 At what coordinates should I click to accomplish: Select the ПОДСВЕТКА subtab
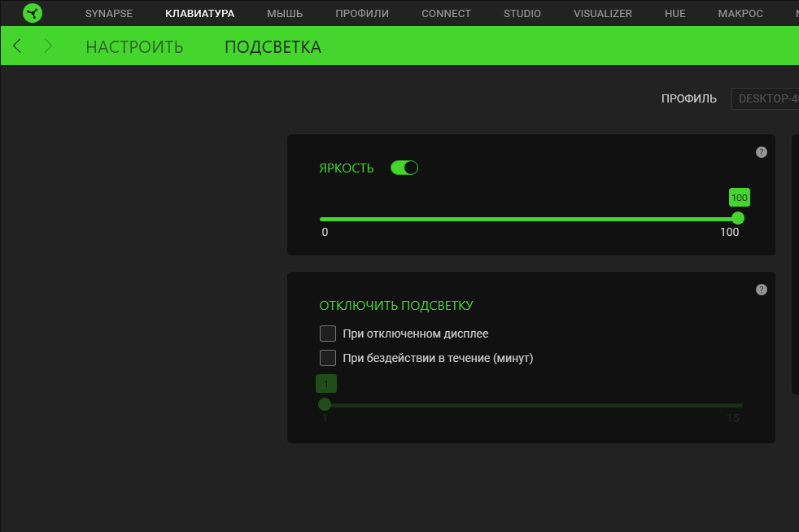tap(273, 47)
